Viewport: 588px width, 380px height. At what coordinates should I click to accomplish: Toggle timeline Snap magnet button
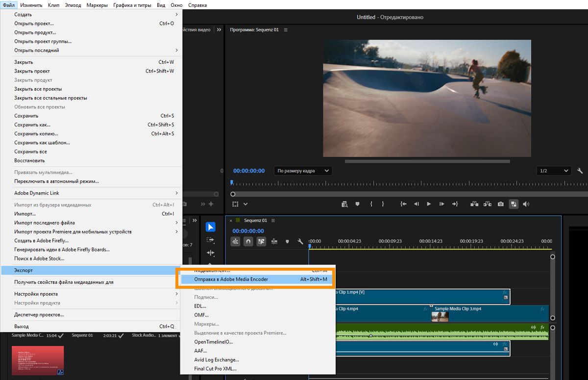(248, 241)
